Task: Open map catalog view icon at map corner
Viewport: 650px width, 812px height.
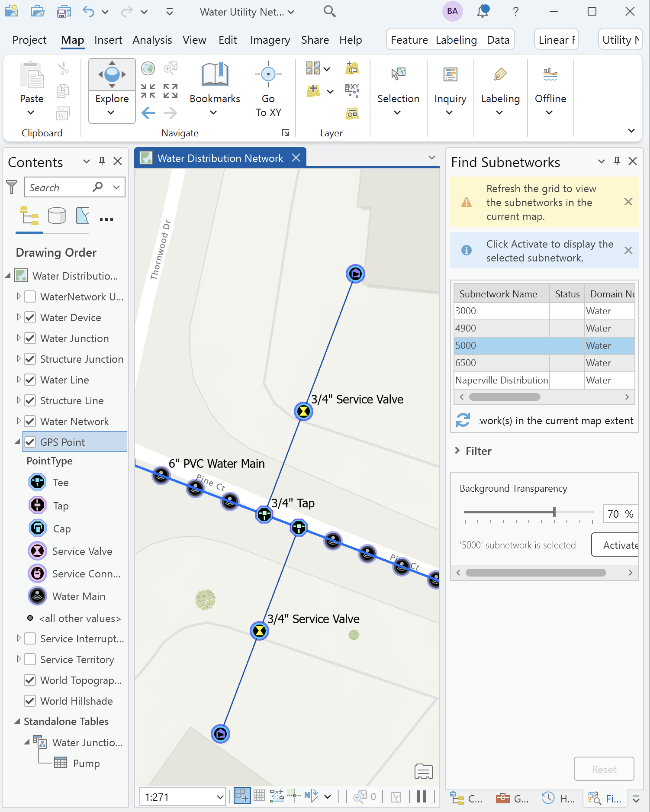Action: click(423, 771)
